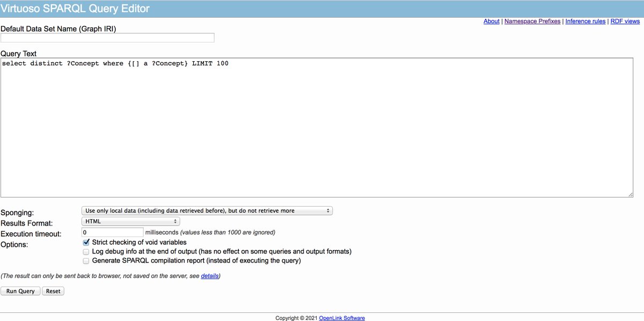Click inside the Query Text area
Screen dimensions: 644x321
pos(317,127)
